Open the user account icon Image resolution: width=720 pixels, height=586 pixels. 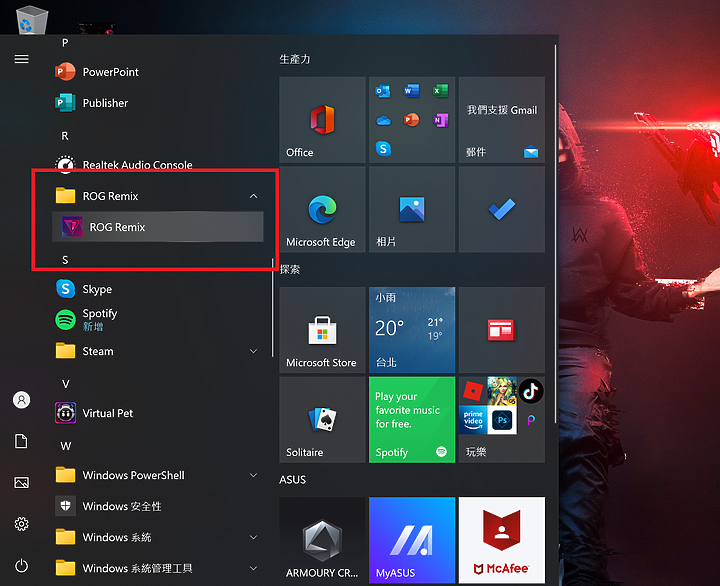click(x=22, y=400)
